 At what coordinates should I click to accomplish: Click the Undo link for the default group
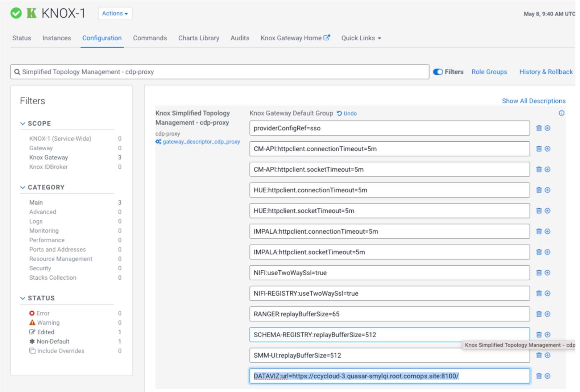point(347,113)
